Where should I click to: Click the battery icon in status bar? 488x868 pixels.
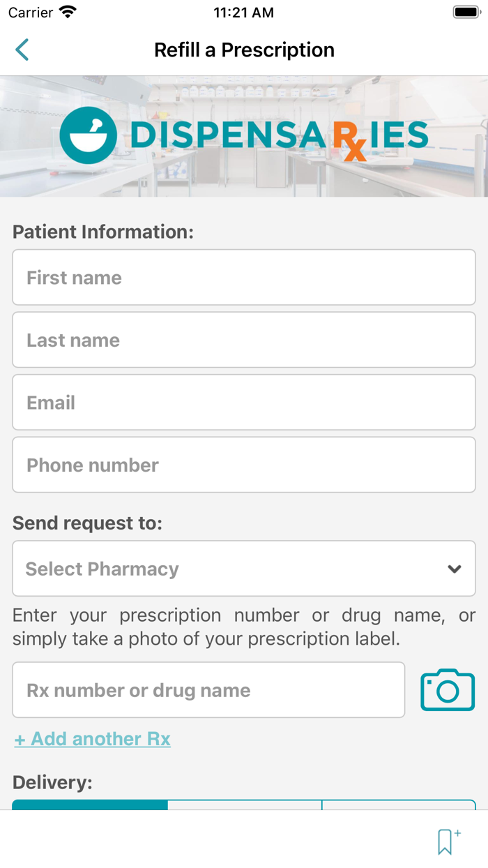pyautogui.click(x=466, y=12)
